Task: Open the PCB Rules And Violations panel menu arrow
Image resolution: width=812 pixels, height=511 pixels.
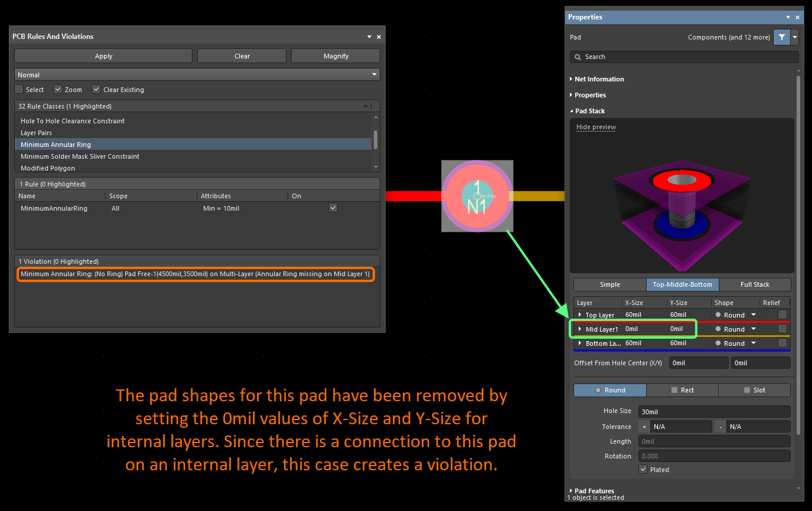Action: tap(370, 37)
